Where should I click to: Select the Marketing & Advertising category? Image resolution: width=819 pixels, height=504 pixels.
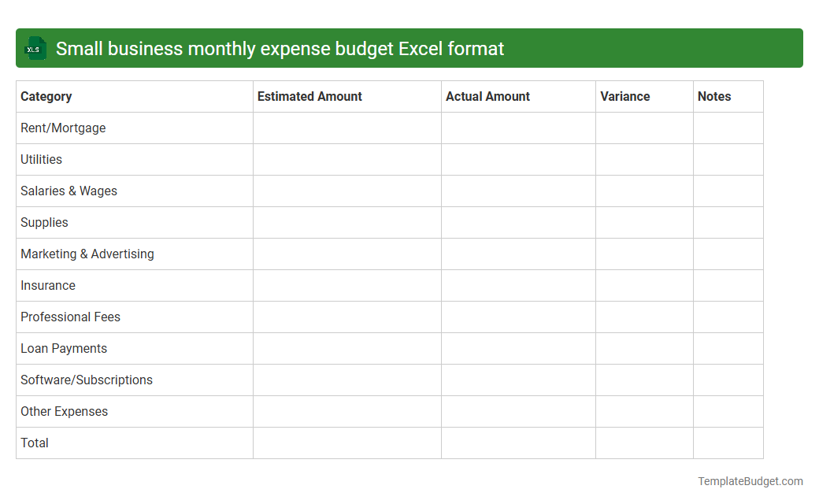coord(87,254)
